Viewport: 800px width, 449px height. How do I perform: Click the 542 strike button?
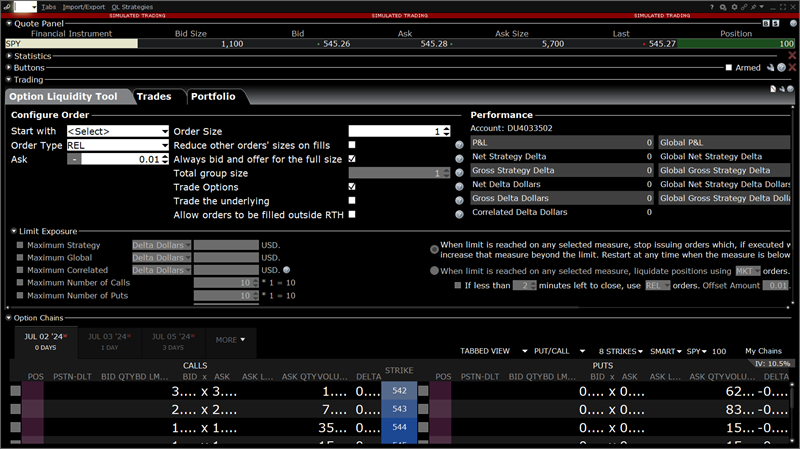[x=399, y=391]
